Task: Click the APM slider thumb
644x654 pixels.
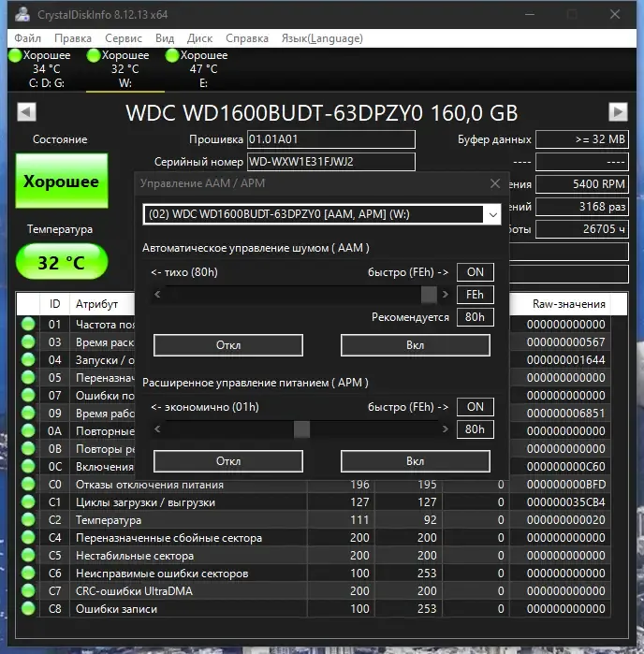Action: click(x=301, y=429)
